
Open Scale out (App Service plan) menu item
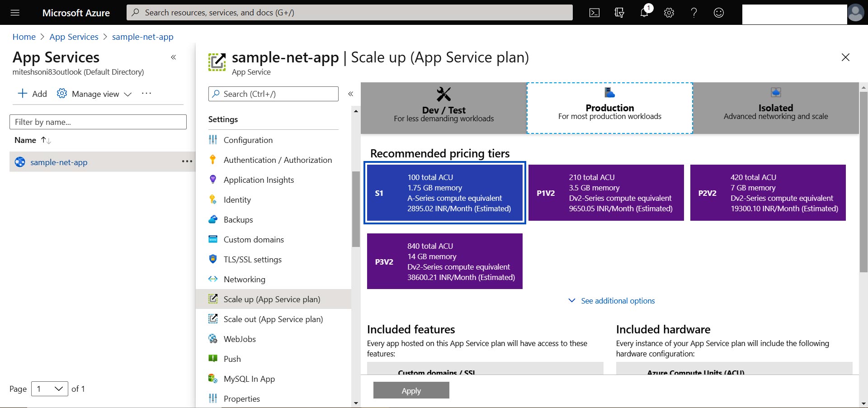[273, 319]
